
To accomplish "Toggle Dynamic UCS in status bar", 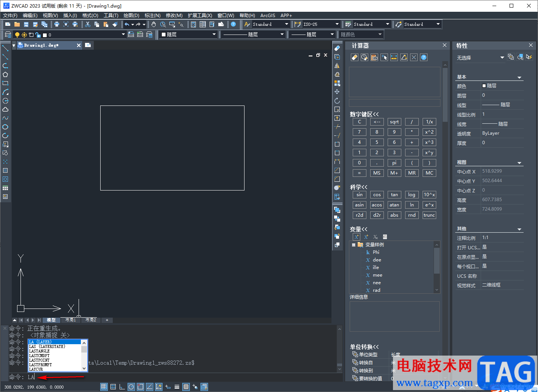I will tap(158, 387).
